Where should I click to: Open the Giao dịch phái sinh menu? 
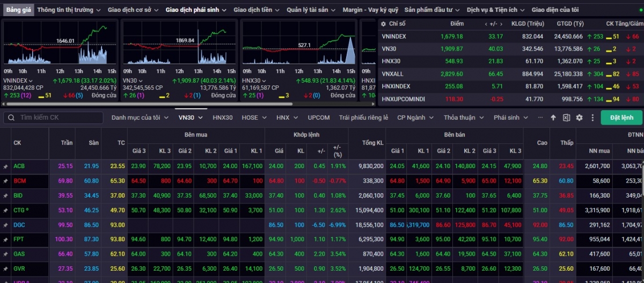coord(195,10)
